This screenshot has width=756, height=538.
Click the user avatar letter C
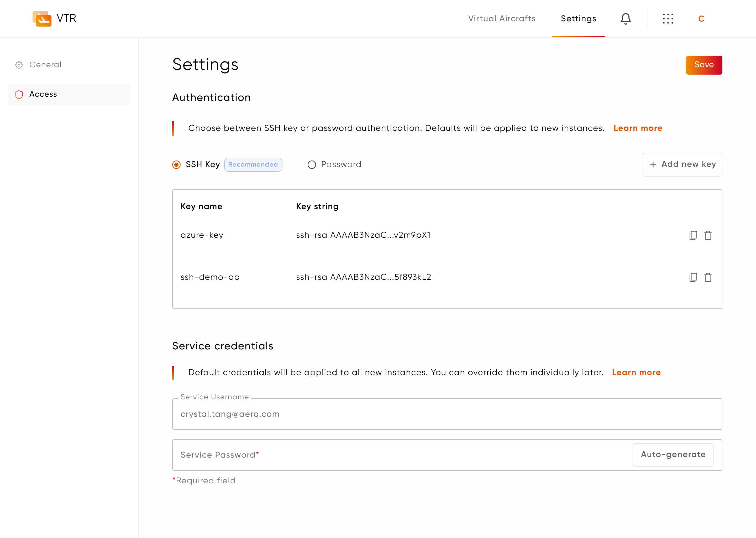tap(701, 19)
